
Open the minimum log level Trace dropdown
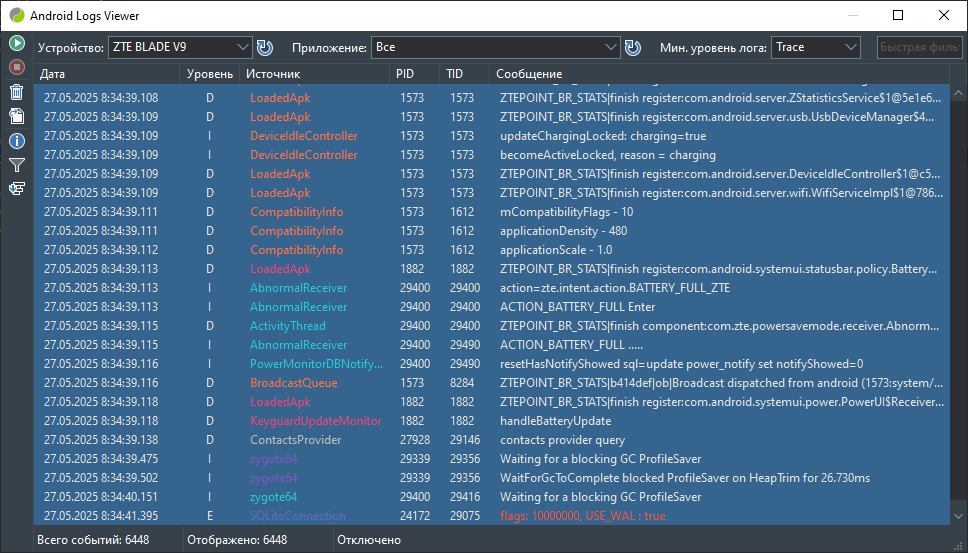point(815,47)
